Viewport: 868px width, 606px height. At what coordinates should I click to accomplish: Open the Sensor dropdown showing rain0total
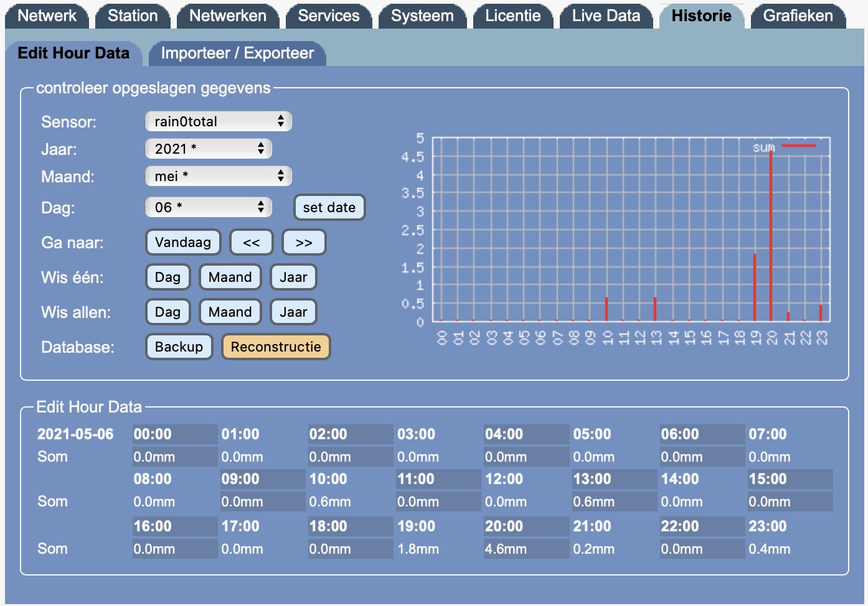click(219, 121)
